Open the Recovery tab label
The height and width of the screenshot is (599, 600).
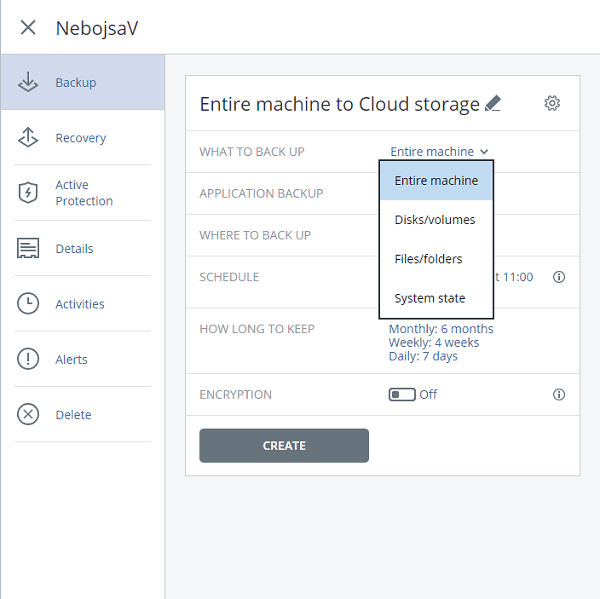81,138
